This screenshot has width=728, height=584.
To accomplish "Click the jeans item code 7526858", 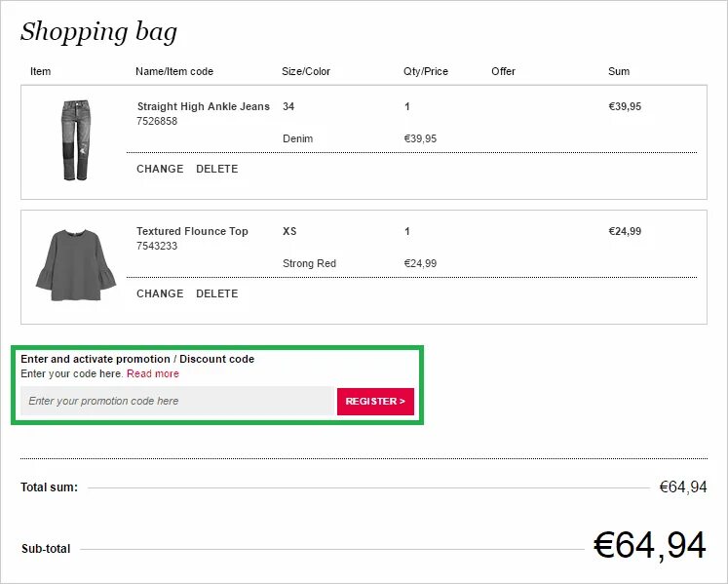I will point(157,121).
